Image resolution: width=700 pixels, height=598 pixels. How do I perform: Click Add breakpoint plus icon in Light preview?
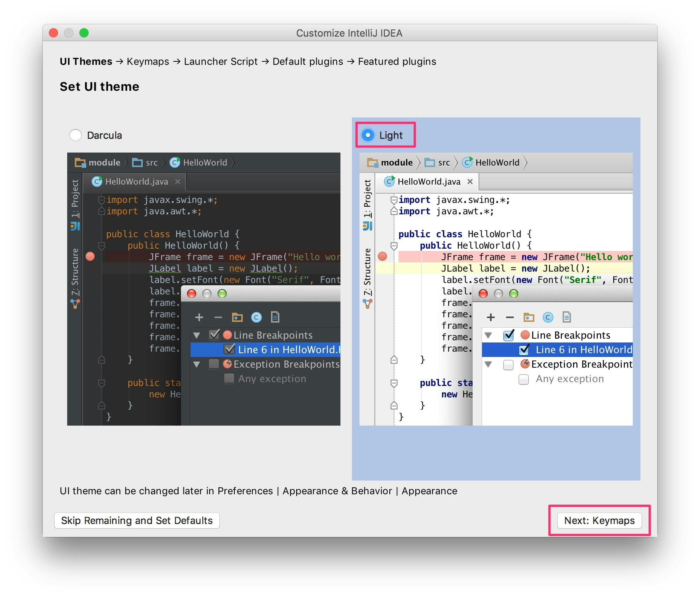click(x=491, y=317)
